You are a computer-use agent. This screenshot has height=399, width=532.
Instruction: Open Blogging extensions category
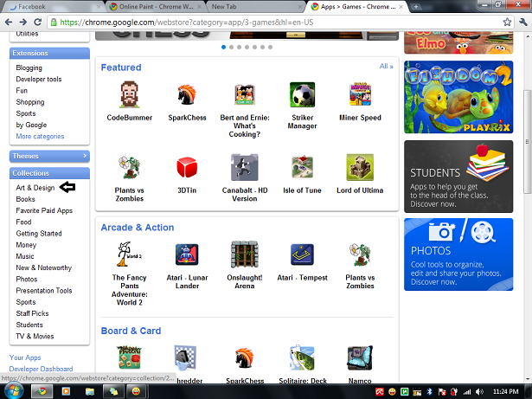point(29,68)
